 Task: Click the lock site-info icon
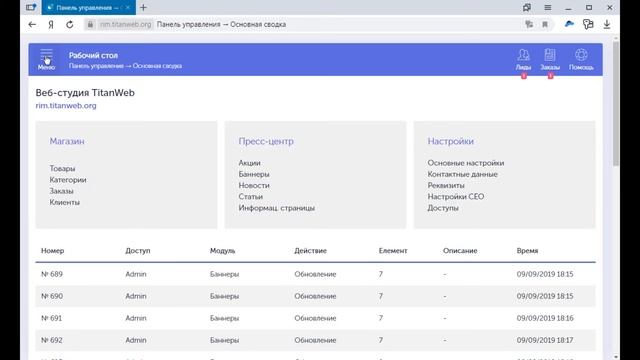point(90,24)
